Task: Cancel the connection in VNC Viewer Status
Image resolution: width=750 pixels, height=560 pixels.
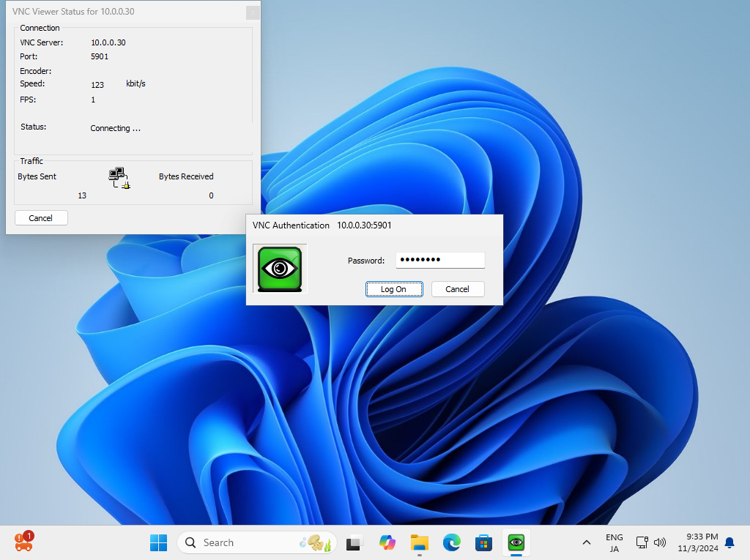Action: pyautogui.click(x=41, y=218)
